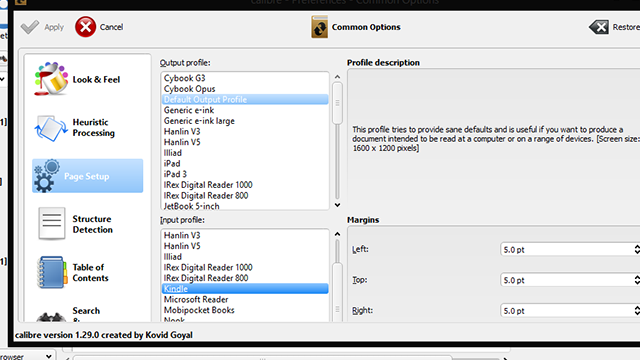The image size is (640, 360).
Task: Open the Table of Contents section
Action: pos(88,272)
